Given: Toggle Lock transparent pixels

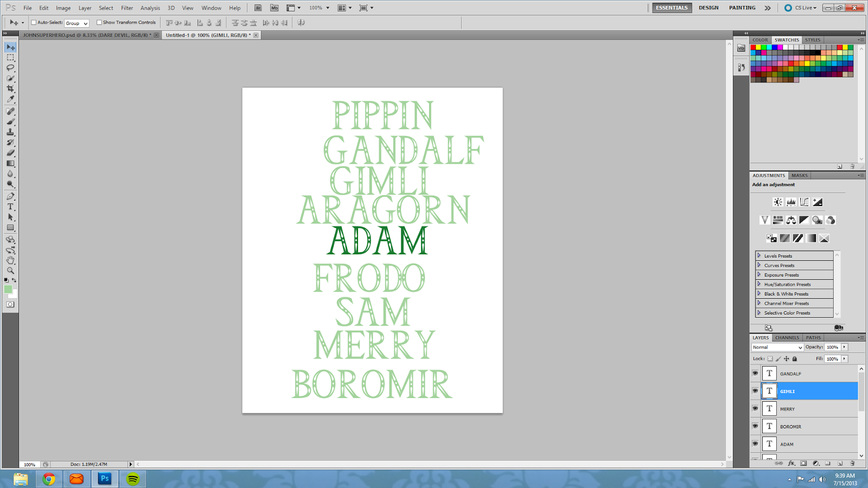Looking at the screenshot, I should tap(770, 359).
